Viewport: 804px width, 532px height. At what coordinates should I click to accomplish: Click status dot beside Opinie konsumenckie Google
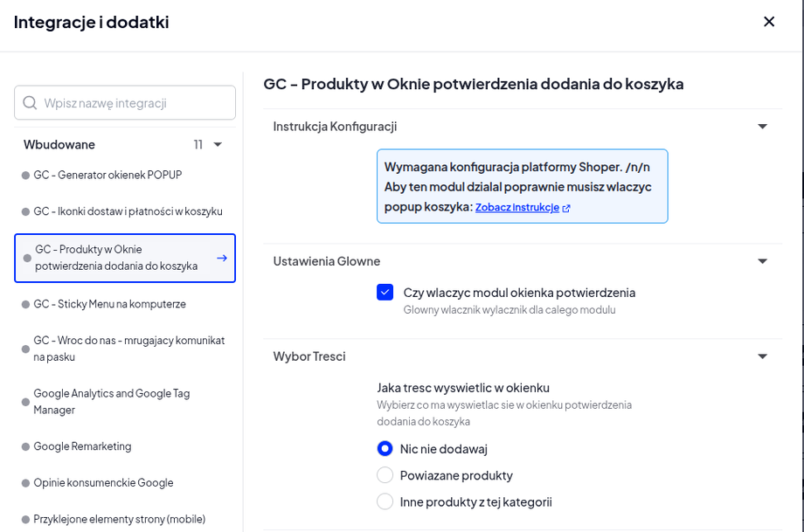[x=25, y=483]
